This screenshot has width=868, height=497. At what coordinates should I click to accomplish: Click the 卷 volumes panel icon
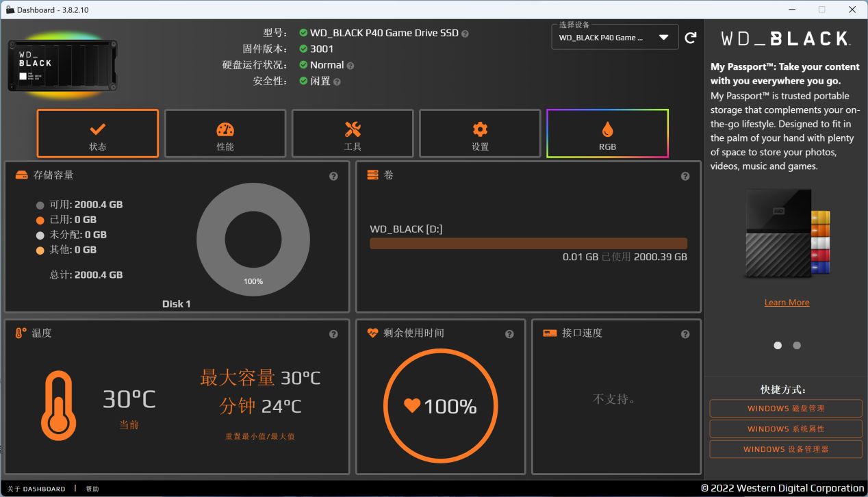click(372, 175)
